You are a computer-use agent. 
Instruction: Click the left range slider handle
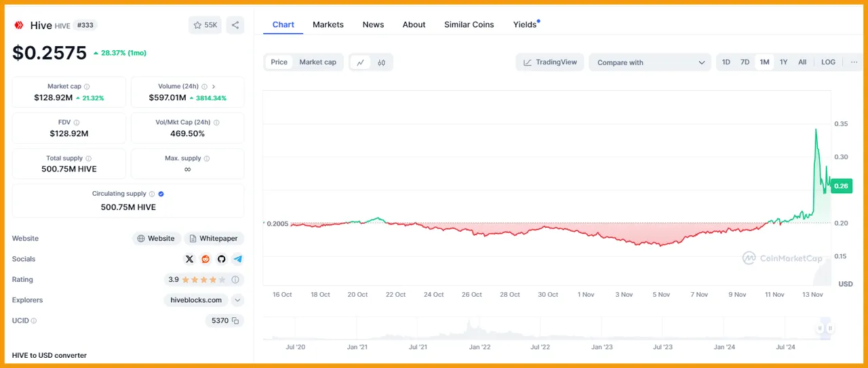click(x=820, y=328)
